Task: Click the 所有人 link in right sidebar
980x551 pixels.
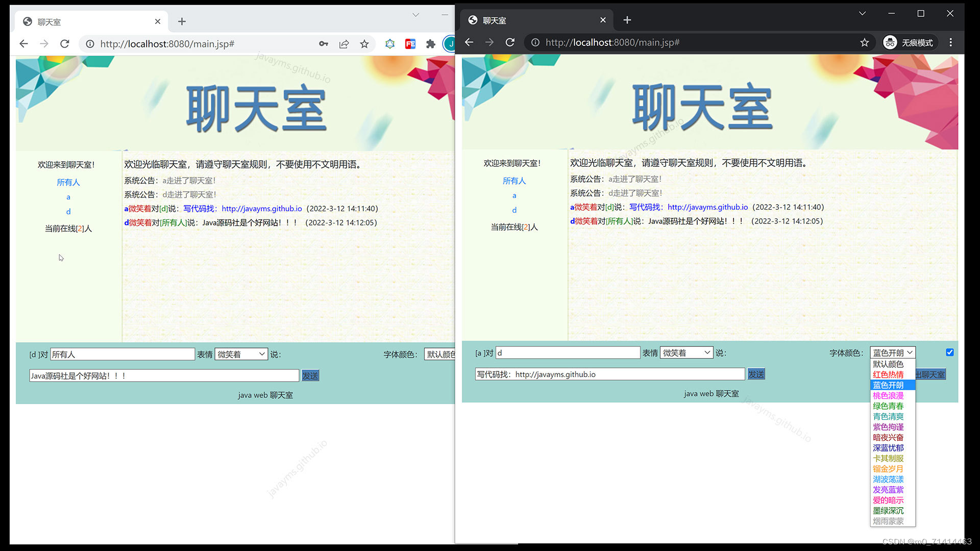Action: tap(514, 181)
